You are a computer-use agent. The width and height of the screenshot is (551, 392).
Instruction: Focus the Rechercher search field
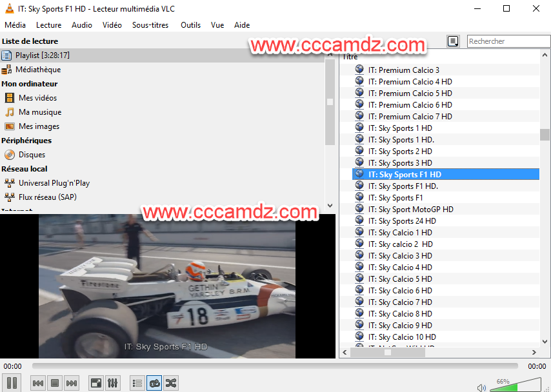(508, 41)
